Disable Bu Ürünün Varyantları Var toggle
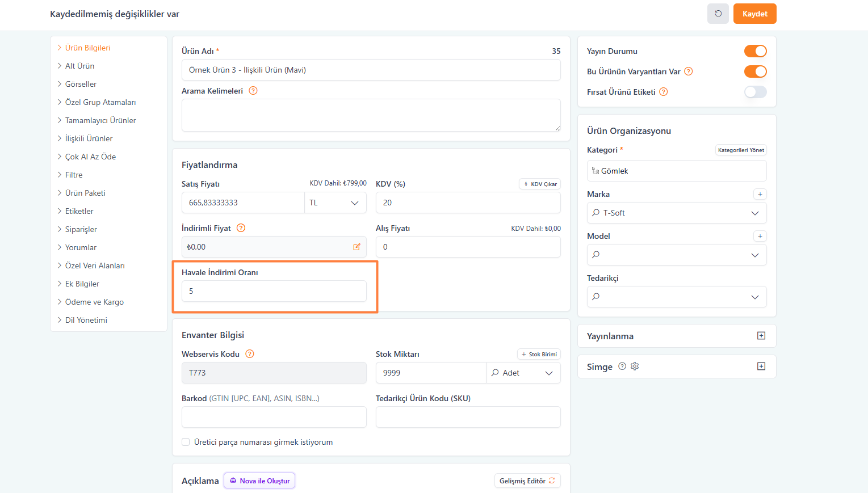This screenshot has height=493, width=868. tap(755, 71)
